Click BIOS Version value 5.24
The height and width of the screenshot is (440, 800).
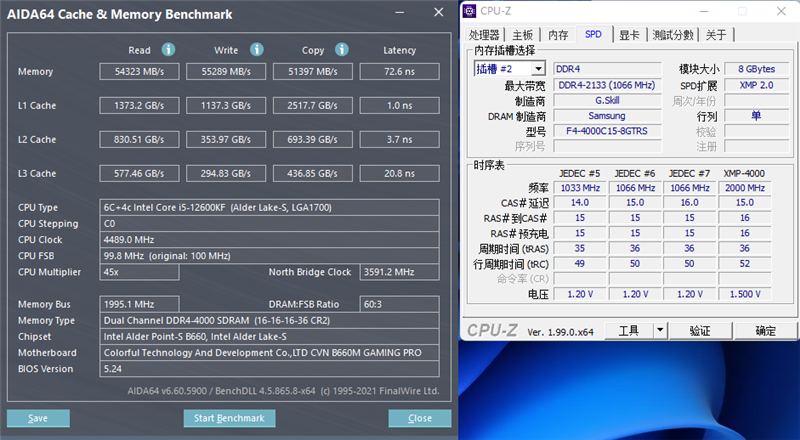(269, 369)
